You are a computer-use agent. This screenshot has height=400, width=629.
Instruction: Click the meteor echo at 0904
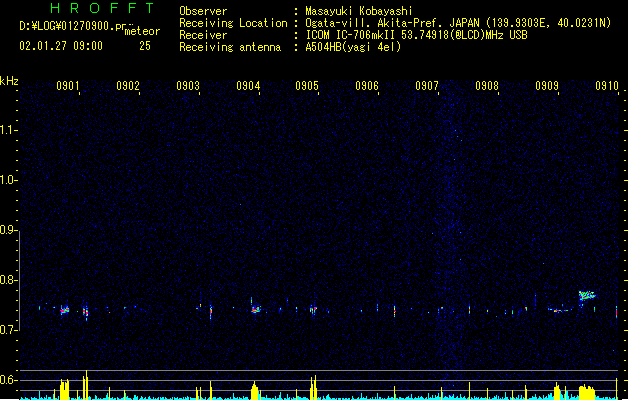click(256, 309)
